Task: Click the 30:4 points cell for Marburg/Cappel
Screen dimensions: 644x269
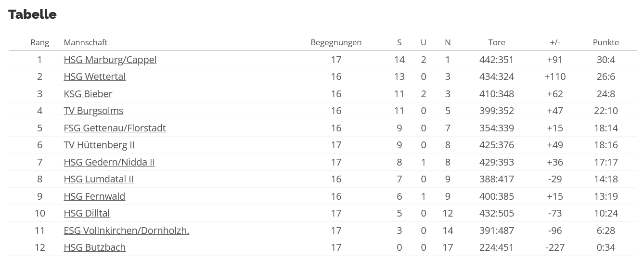Action: [606, 60]
